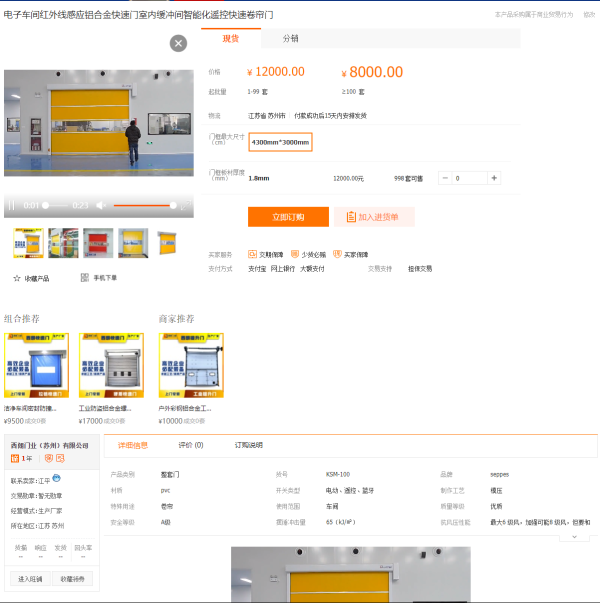This screenshot has width=600, height=603.
Task: Open 工业防盗 product title link
Action: click(x=105, y=408)
